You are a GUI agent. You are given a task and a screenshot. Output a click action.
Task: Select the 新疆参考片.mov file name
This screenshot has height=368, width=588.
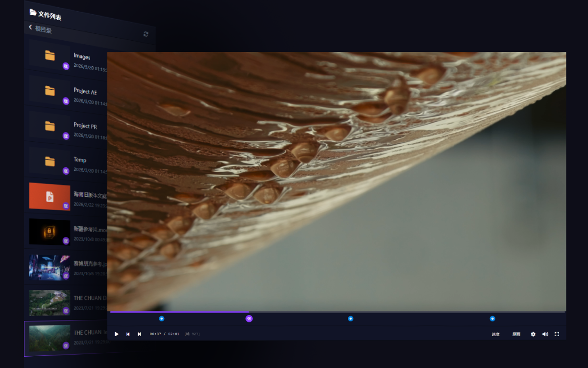90,229
